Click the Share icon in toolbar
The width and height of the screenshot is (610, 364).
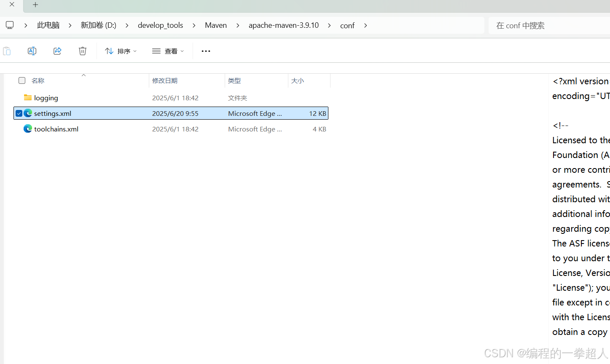[57, 51]
